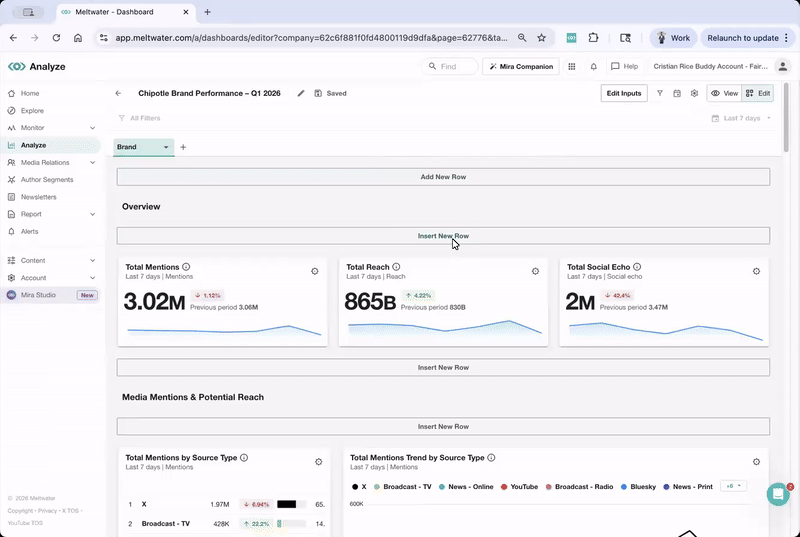This screenshot has height=537, width=800.
Task: Toggle X series in trend legend
Action: point(359,487)
